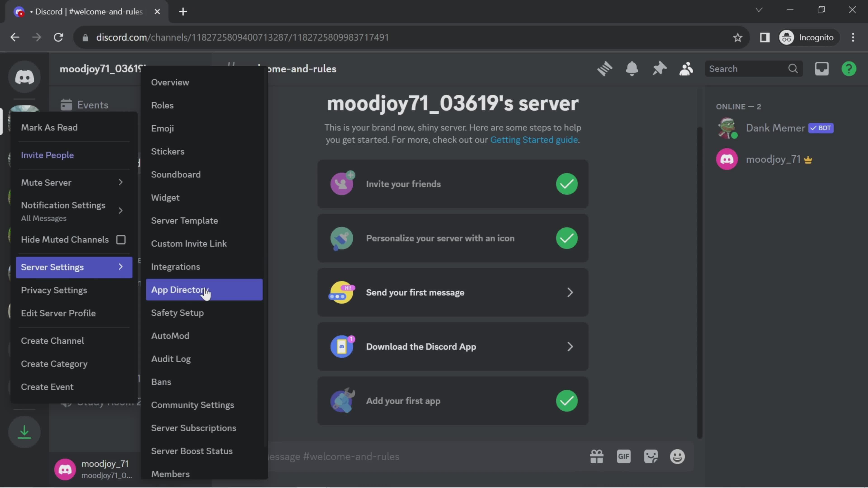Follow the Getting Started guide link
This screenshot has height=488, width=868.
(534, 140)
